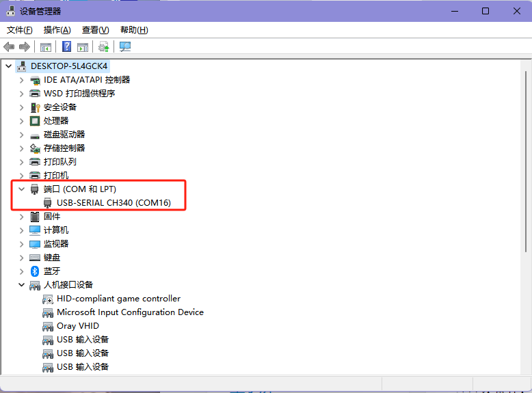Screen dimensions: 532x393
Task: Select the 存储控制器 label text
Action: pyautogui.click(x=64, y=148)
